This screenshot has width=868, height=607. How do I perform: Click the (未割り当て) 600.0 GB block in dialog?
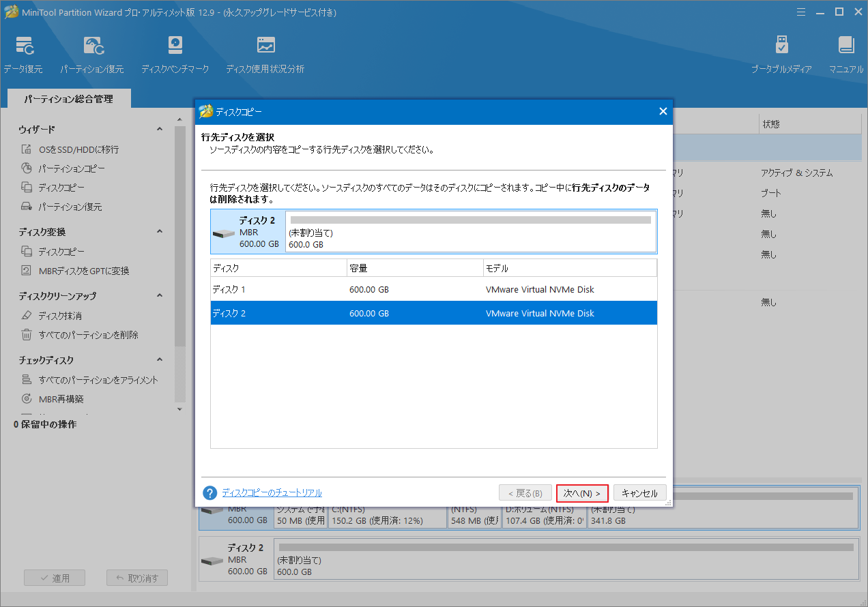tap(471, 232)
